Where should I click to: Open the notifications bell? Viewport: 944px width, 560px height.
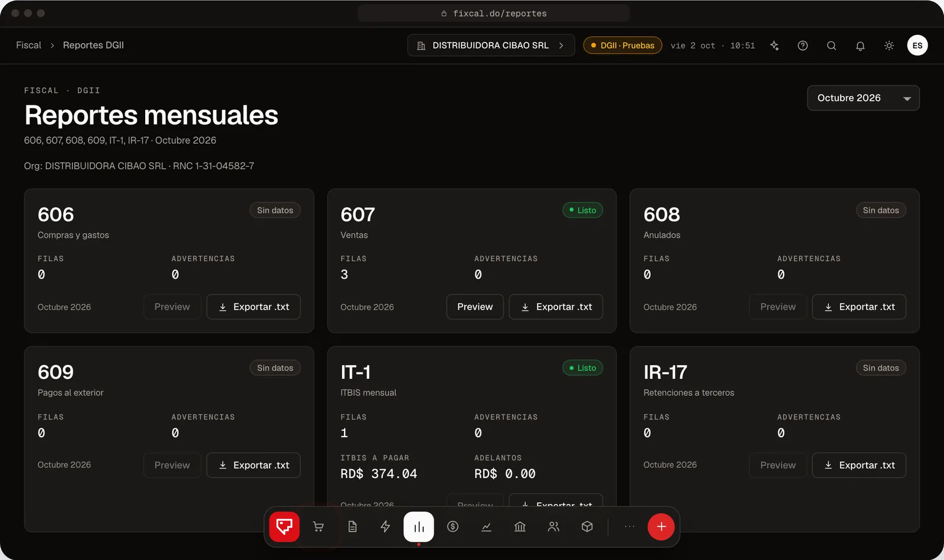(x=860, y=45)
